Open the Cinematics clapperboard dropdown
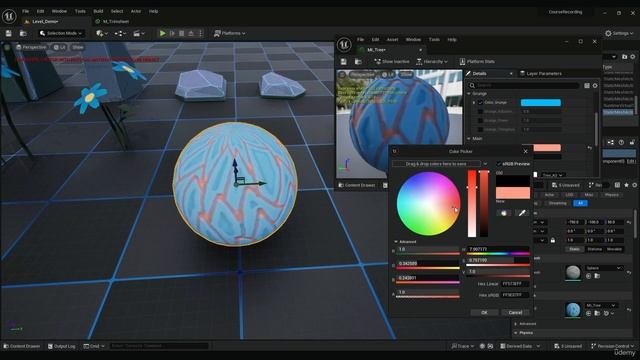The height and width of the screenshot is (360, 640). click(x=139, y=33)
